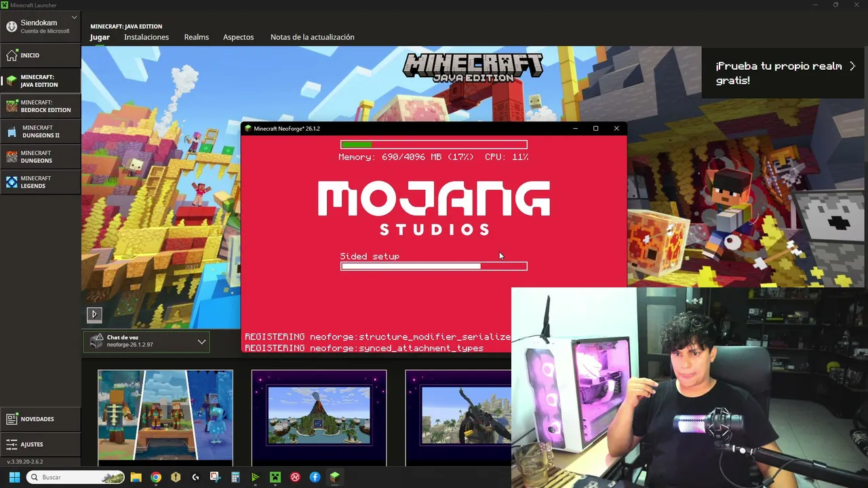Open the '¡Prueba tu propio realm gratis!' promo
868x488 pixels.
[x=785, y=73]
